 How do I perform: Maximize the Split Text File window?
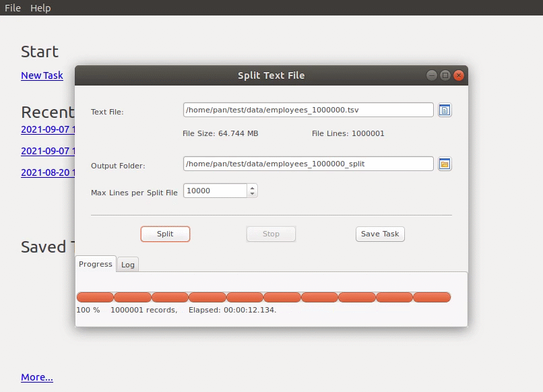coord(445,75)
